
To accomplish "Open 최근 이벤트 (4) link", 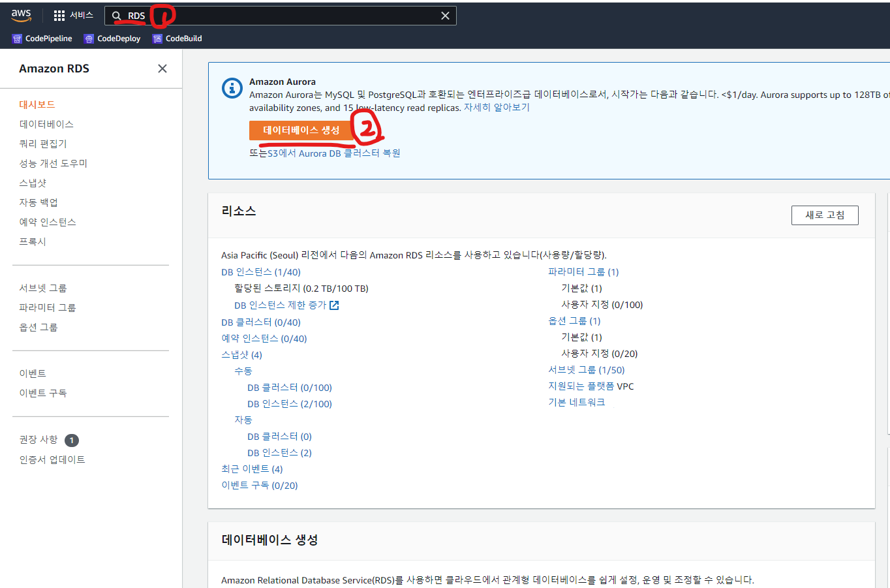I will pyautogui.click(x=252, y=469).
